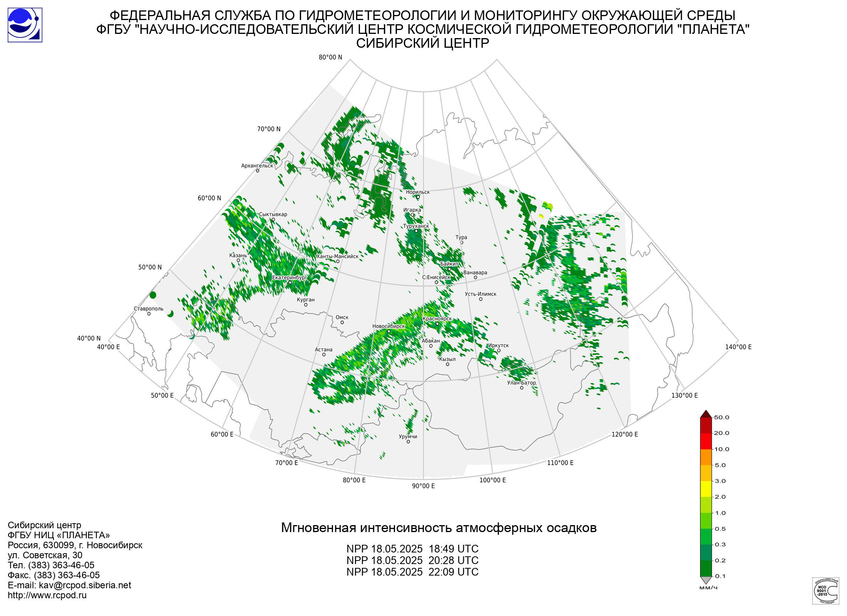Screen dimensions: 847x616
Task: Click the Тел. (383) 363-46-05 phone line
Action: [x=51, y=565]
